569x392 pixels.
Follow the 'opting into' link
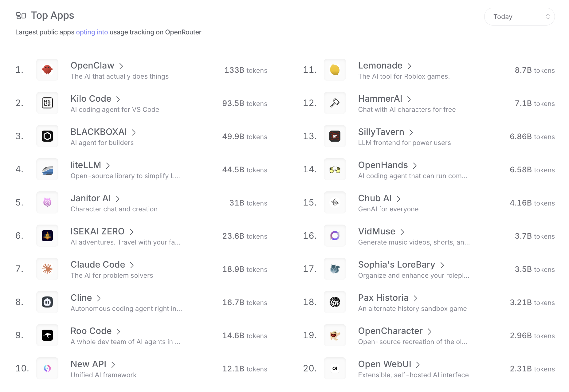click(x=92, y=32)
